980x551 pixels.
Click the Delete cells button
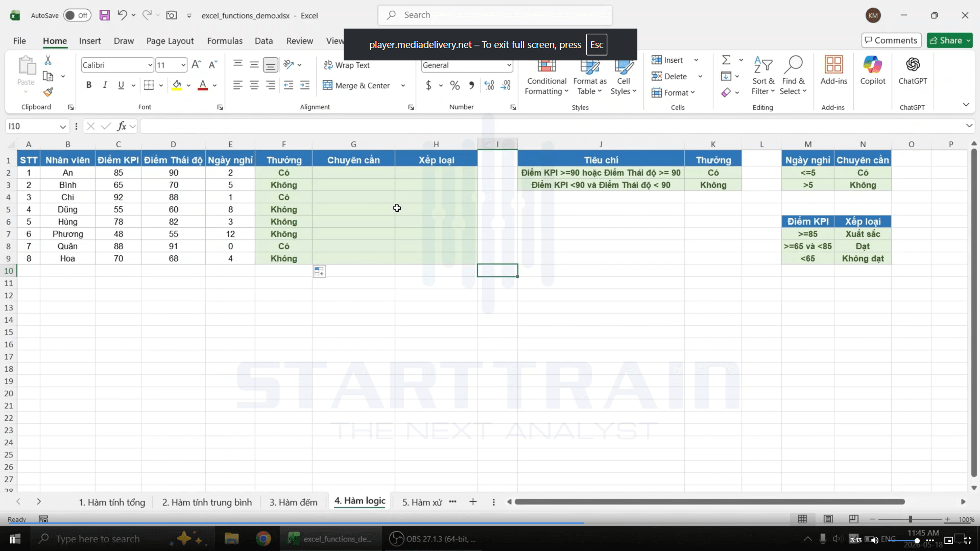(x=670, y=76)
